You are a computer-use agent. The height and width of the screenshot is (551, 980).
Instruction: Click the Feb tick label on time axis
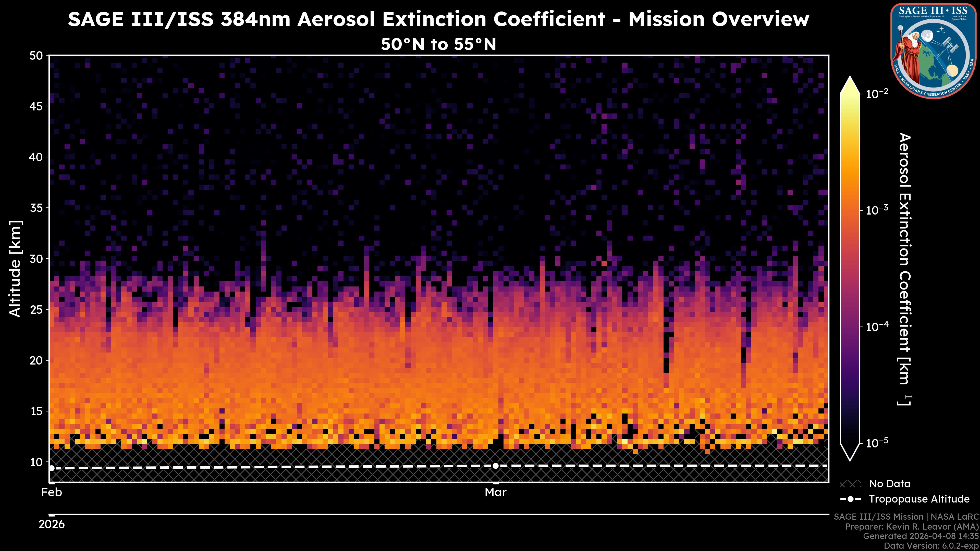click(x=52, y=492)
